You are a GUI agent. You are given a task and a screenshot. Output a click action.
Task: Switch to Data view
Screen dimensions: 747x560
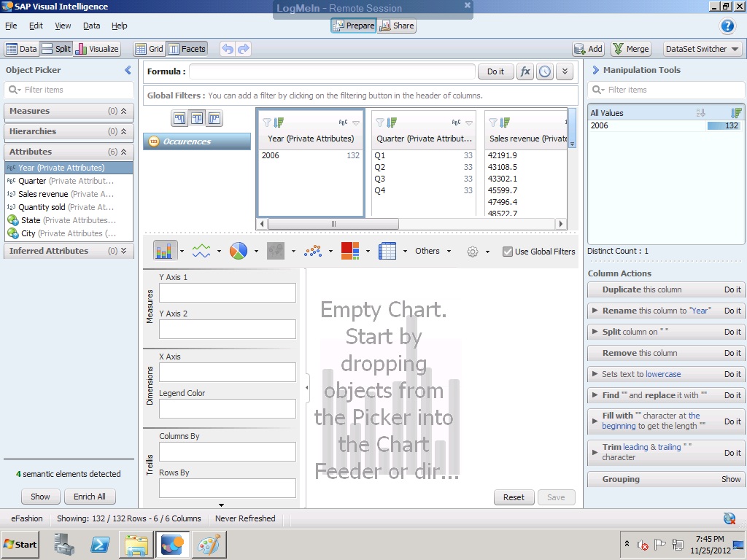(x=21, y=49)
